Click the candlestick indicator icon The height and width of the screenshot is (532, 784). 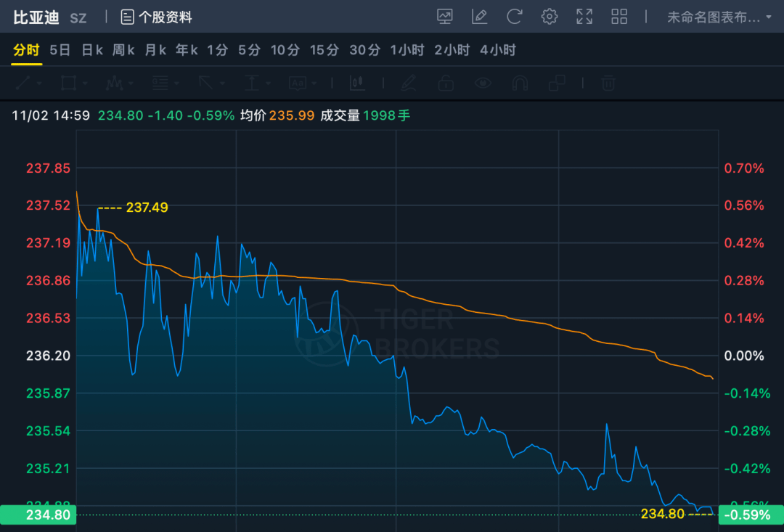click(x=357, y=83)
